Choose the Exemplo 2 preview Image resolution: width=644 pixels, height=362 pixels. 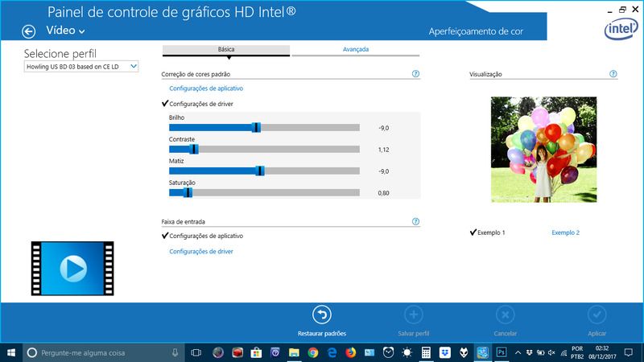click(x=566, y=232)
